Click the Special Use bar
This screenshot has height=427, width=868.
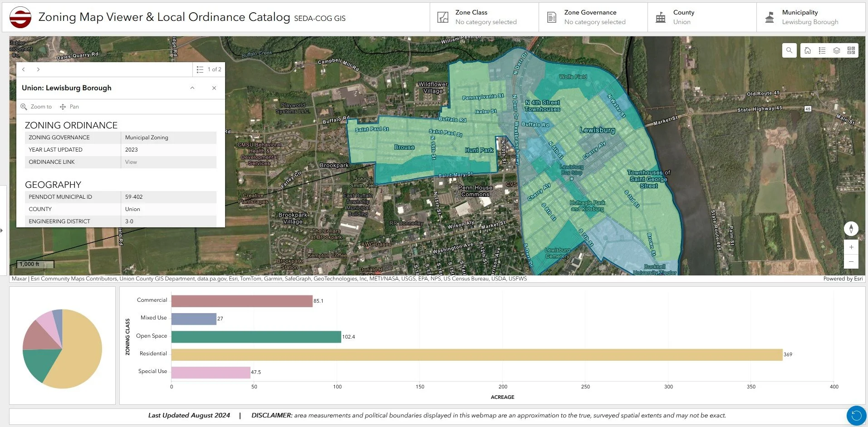point(211,372)
